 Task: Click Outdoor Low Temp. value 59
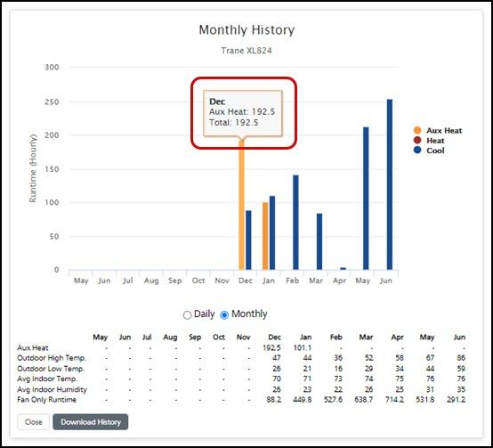point(461,369)
